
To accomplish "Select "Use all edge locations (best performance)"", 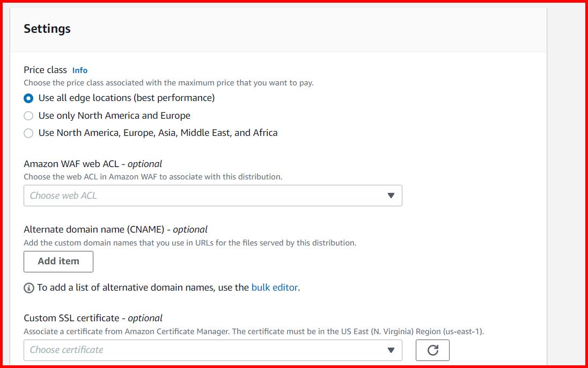I will [x=28, y=98].
